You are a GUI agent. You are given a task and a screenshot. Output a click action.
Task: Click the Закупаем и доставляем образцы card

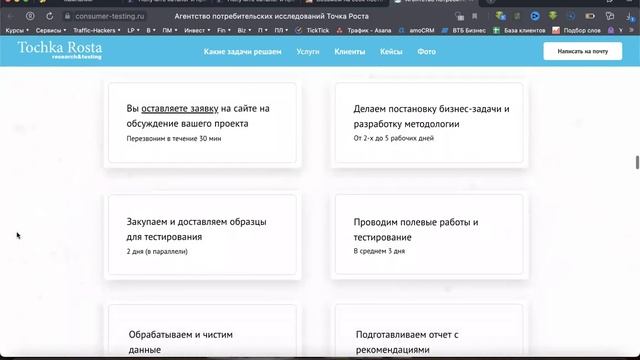tap(202, 235)
